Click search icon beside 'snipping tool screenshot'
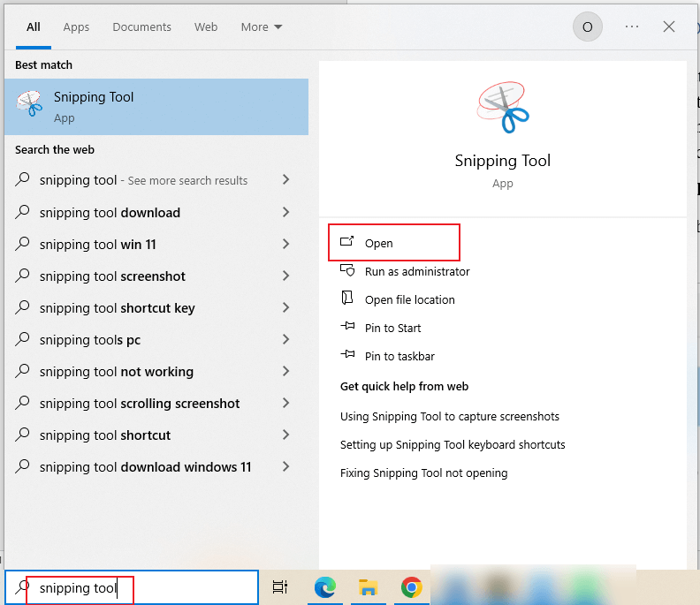The height and width of the screenshot is (605, 700). (22, 276)
